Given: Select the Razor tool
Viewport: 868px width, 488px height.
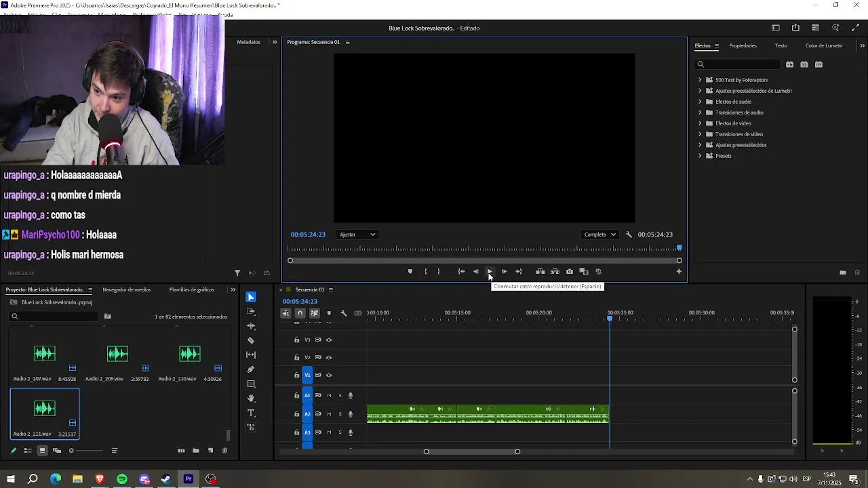Looking at the screenshot, I should pyautogui.click(x=251, y=340).
